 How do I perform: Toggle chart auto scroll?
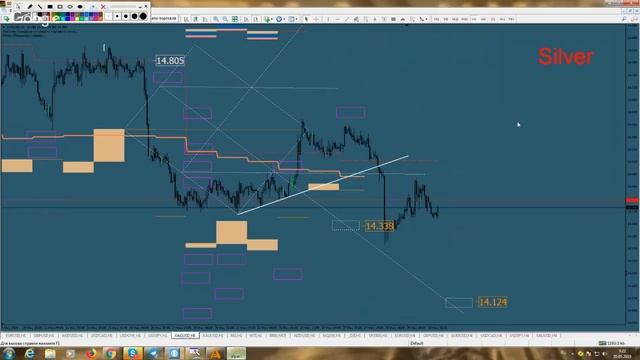tap(246, 19)
